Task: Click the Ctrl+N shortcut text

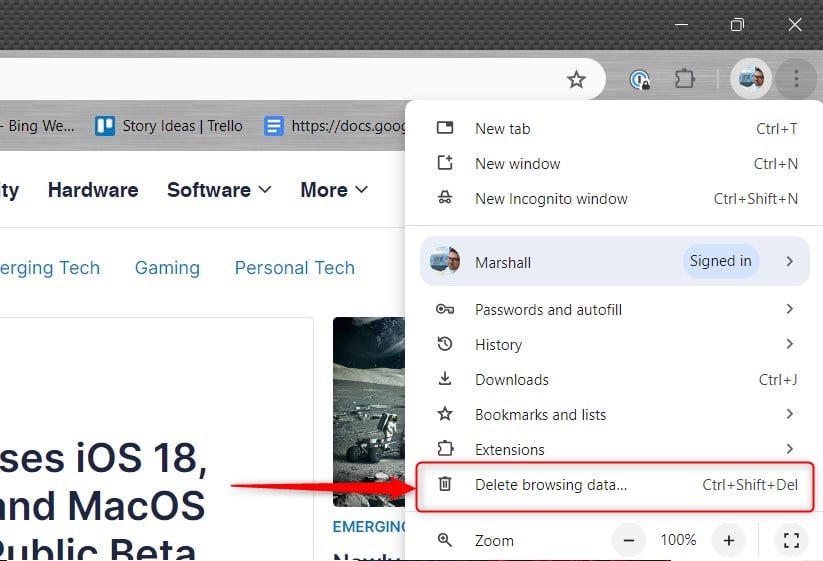Action: click(776, 164)
